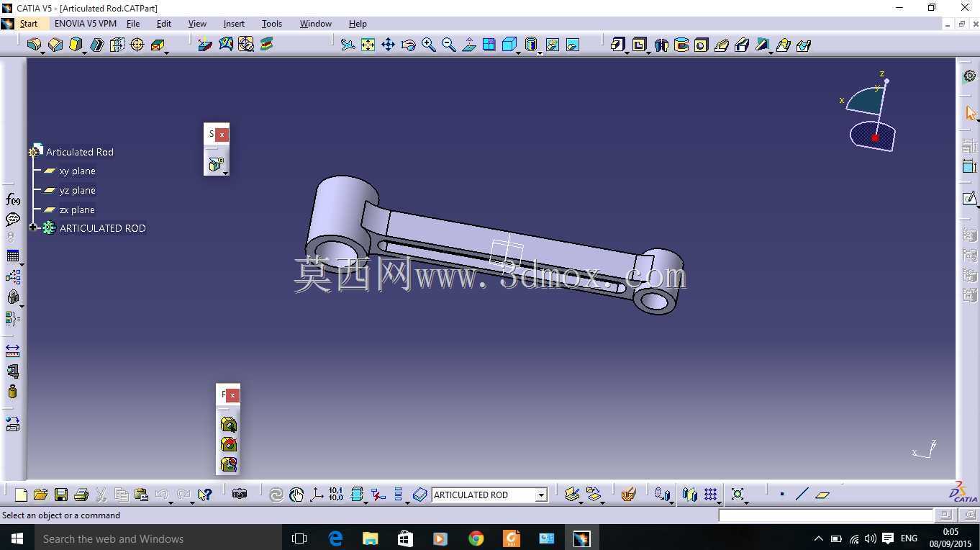Open Google Chrome from the taskbar
980x550 pixels.
pos(476,538)
